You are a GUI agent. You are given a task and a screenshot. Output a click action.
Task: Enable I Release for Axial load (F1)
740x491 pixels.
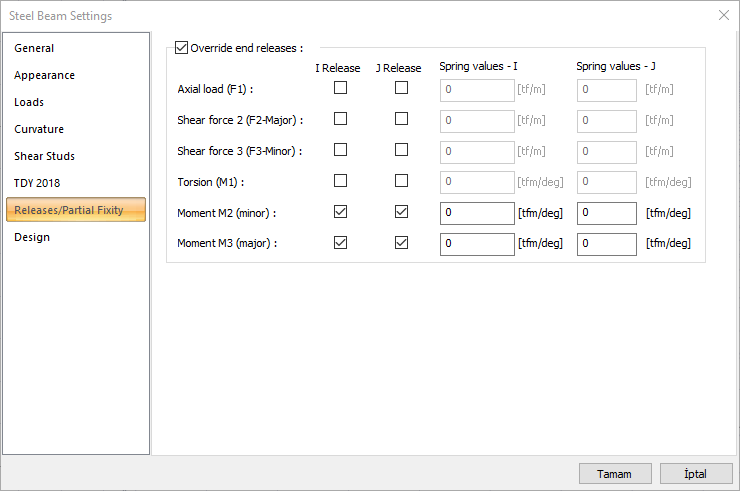(341, 88)
